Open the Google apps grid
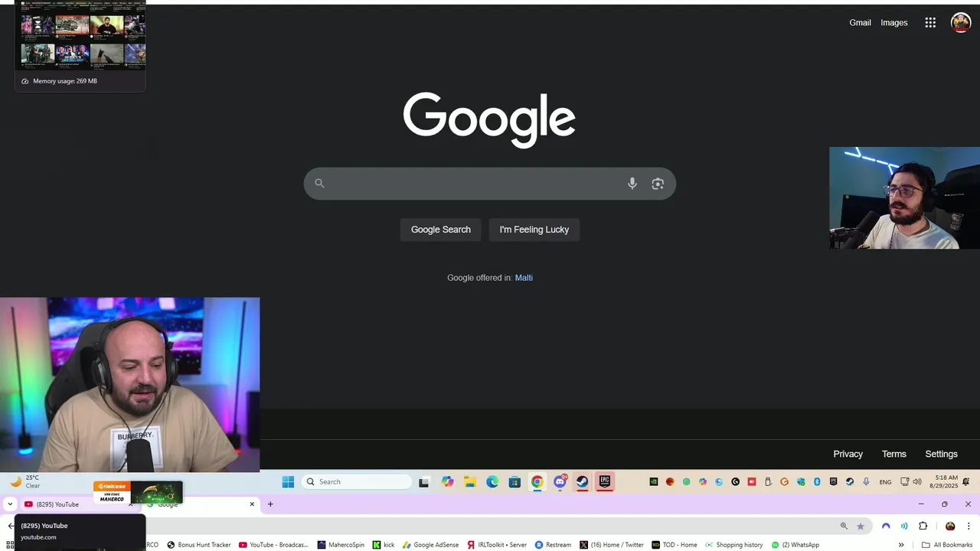This screenshot has width=980, height=551. click(930, 23)
